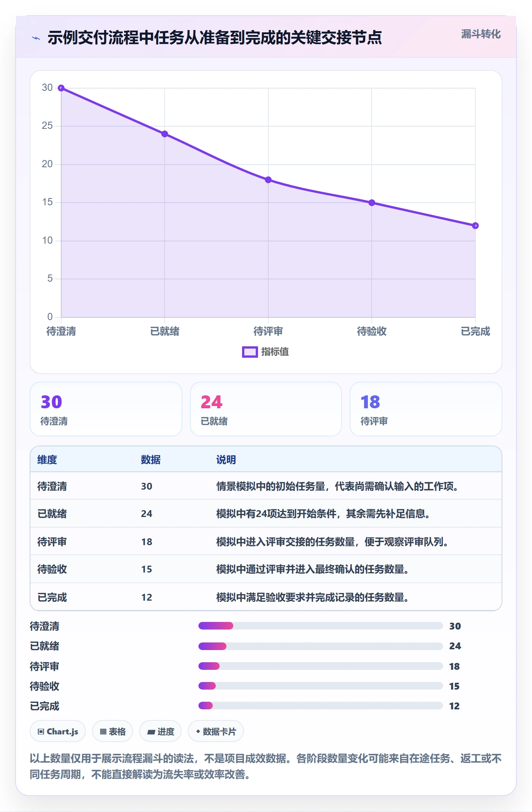Click the 已就绪 table row cell
The height and width of the screenshot is (812, 532).
coord(52,514)
